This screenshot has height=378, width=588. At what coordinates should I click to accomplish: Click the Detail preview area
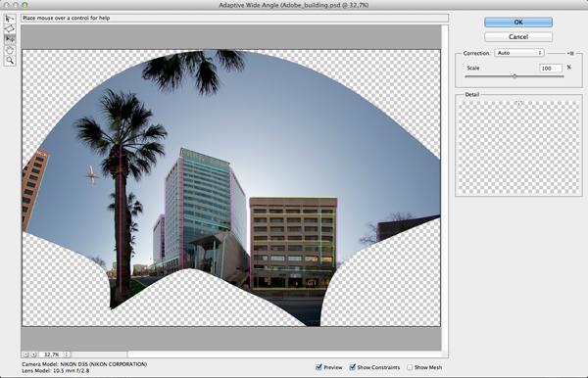[518, 147]
